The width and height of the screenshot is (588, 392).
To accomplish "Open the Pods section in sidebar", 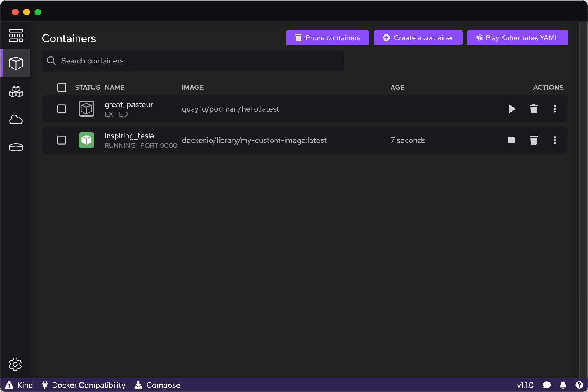I will pyautogui.click(x=16, y=91).
